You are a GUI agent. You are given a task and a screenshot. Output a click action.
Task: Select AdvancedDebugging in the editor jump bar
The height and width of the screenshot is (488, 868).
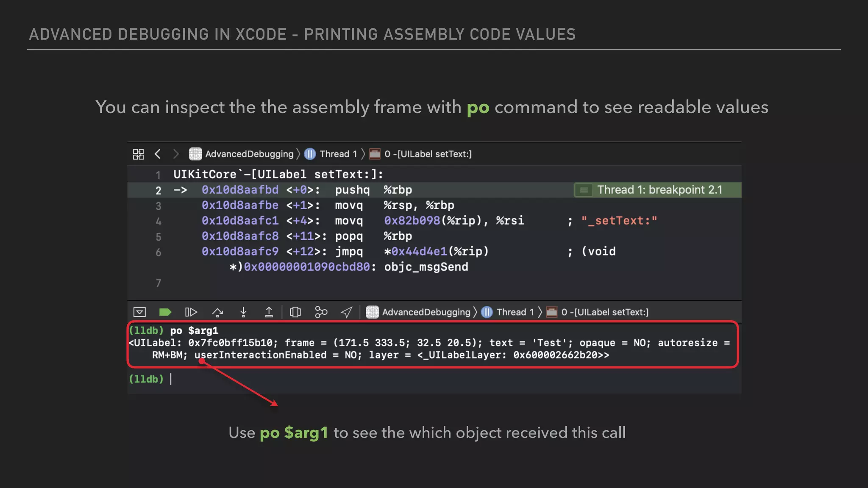pyautogui.click(x=249, y=154)
